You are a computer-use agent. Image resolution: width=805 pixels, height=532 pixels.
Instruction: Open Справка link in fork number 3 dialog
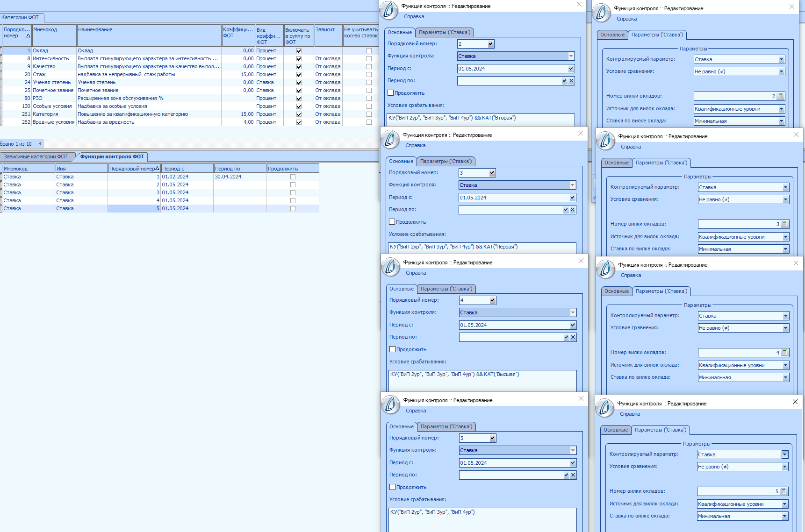tap(631, 147)
